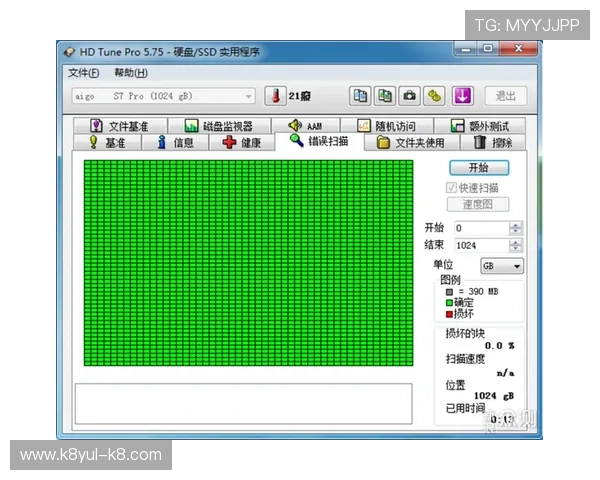Viewport: 600px width, 480px height.
Task: Switch to the 文件夹使用 tab
Action: (412, 142)
